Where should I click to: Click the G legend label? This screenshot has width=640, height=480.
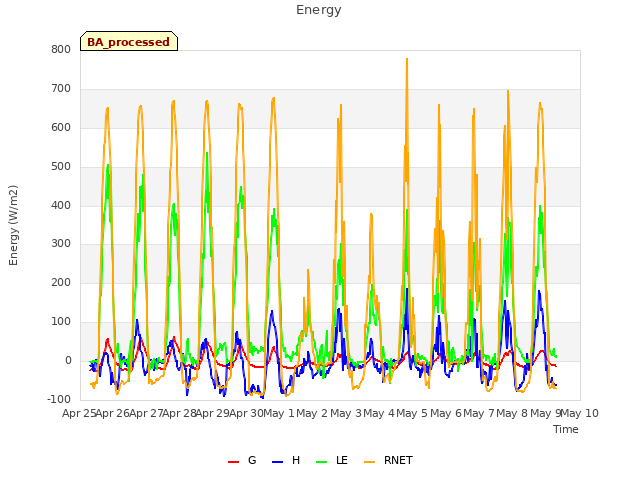coord(252,460)
